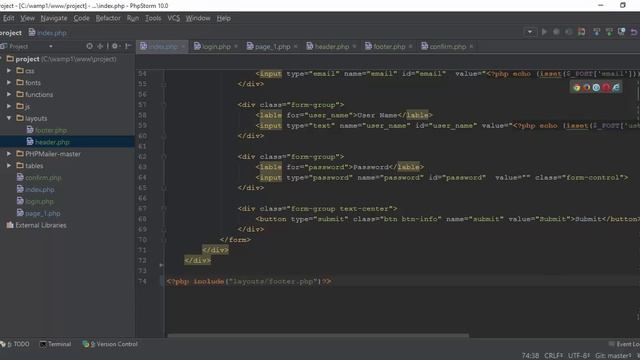Expand the js folder
640x360 pixels.
[9, 106]
